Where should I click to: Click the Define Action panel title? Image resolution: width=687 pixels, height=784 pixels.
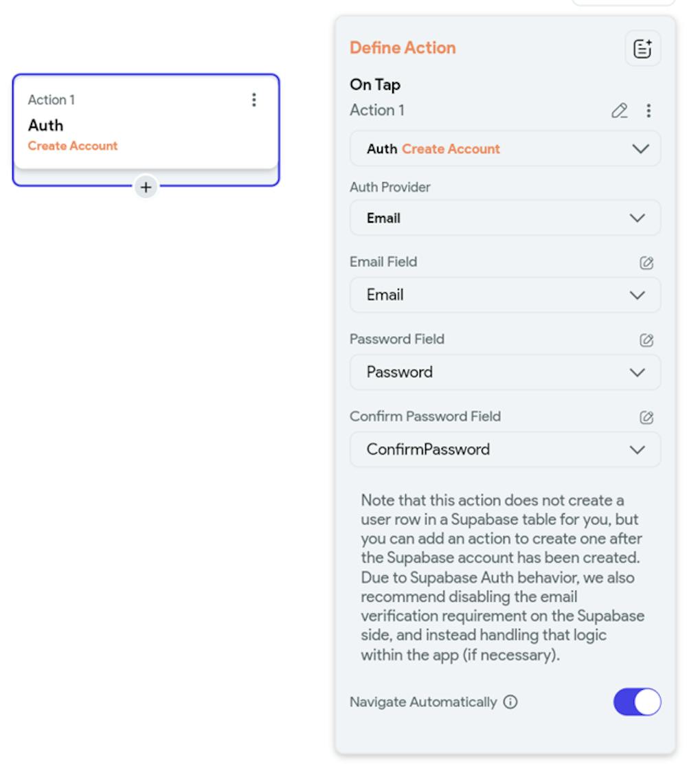click(x=403, y=47)
